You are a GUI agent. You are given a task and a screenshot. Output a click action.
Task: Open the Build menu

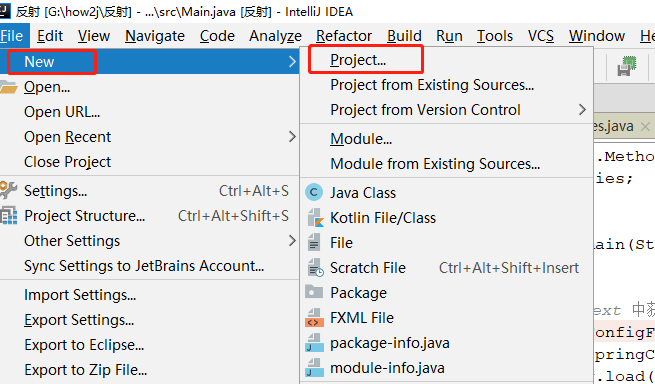(x=404, y=36)
